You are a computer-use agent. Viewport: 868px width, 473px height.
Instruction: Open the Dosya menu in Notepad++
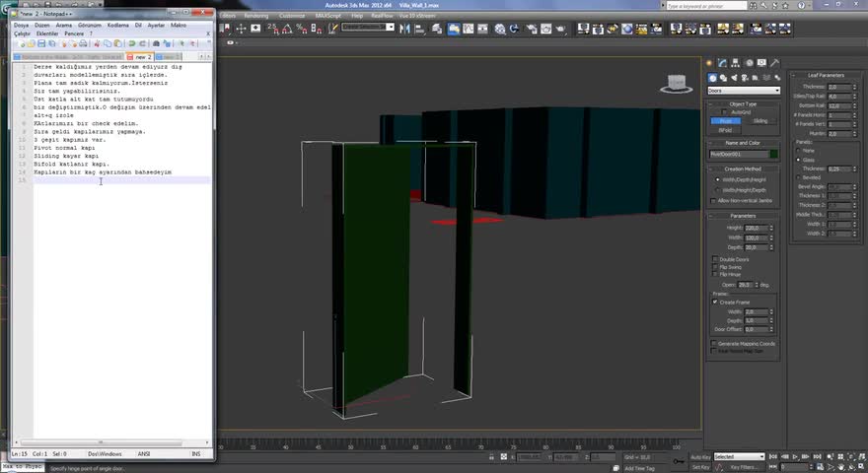pos(22,25)
